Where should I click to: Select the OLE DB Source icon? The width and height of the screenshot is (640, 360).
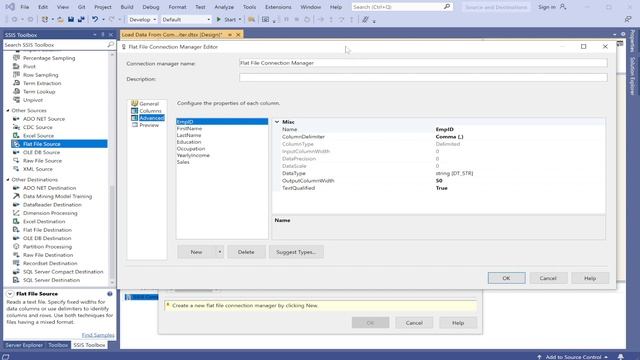click(x=16, y=152)
